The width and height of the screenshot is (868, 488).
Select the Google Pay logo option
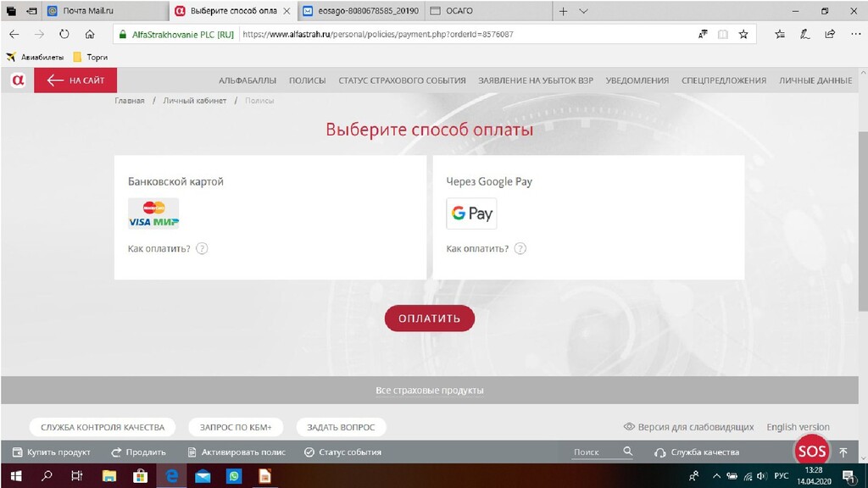471,213
